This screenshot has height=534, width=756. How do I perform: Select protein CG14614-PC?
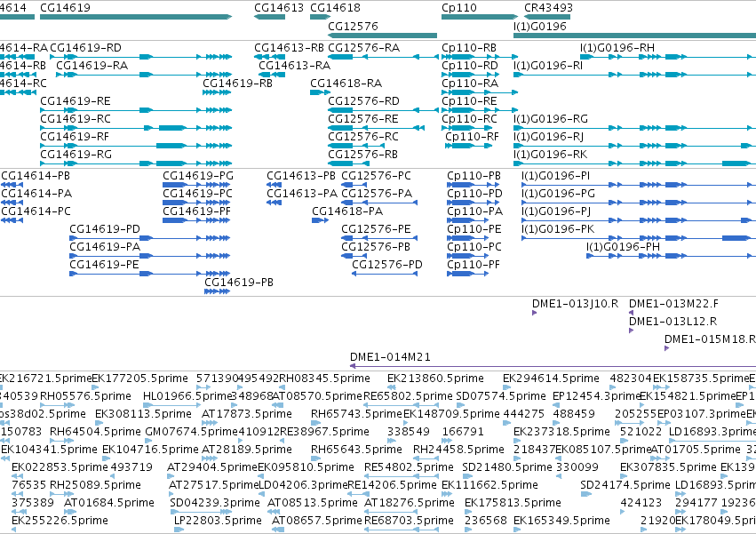(x=36, y=211)
